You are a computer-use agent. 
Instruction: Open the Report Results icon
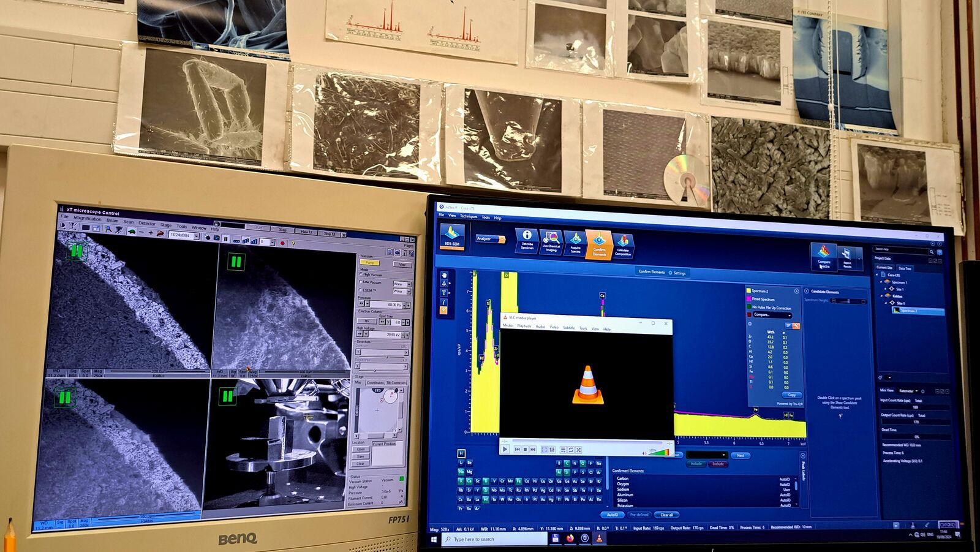[x=847, y=257]
